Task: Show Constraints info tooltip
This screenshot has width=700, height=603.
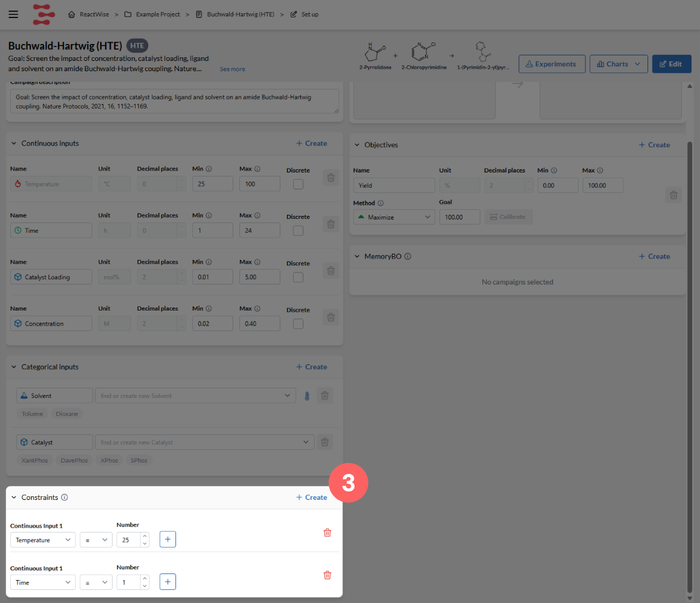Action: point(65,497)
